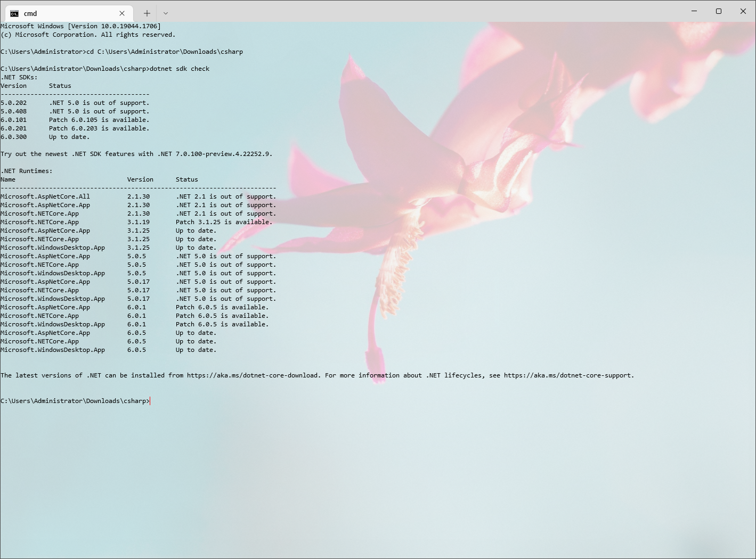This screenshot has height=559, width=756.
Task: Click the 'dotnet sdk check' command text
Action: pos(180,69)
